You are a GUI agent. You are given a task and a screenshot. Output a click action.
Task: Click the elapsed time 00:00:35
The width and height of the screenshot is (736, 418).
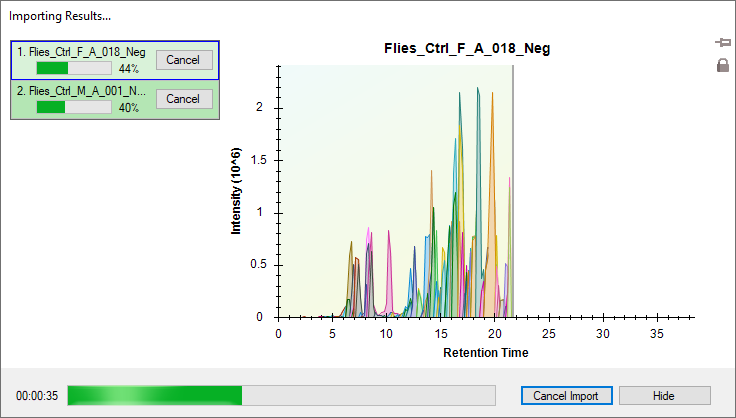tap(37, 396)
